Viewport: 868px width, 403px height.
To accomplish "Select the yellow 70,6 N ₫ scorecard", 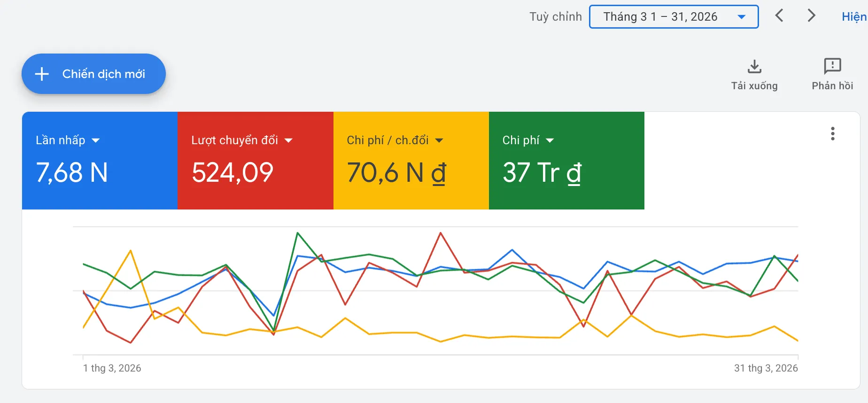I will point(411,161).
